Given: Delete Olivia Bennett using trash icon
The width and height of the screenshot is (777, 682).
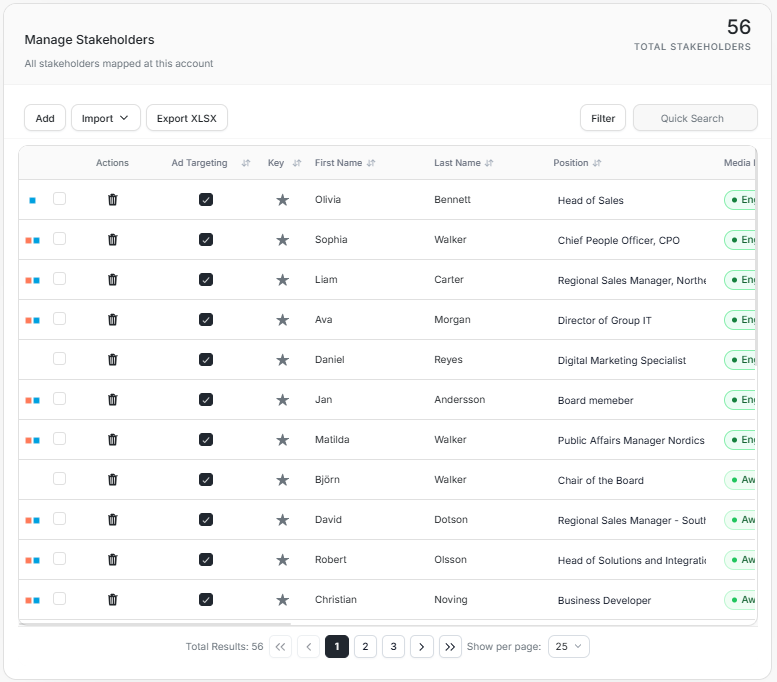Looking at the screenshot, I should 112,200.
